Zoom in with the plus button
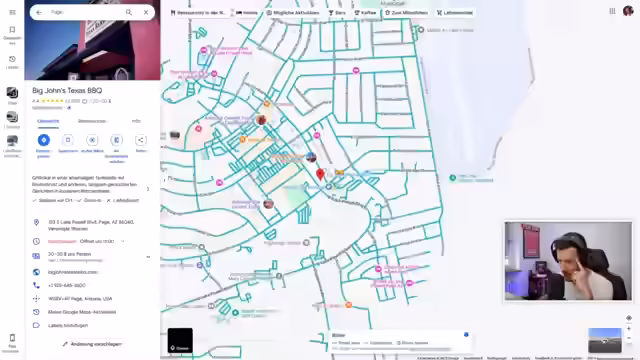The image size is (640, 360). [629, 328]
